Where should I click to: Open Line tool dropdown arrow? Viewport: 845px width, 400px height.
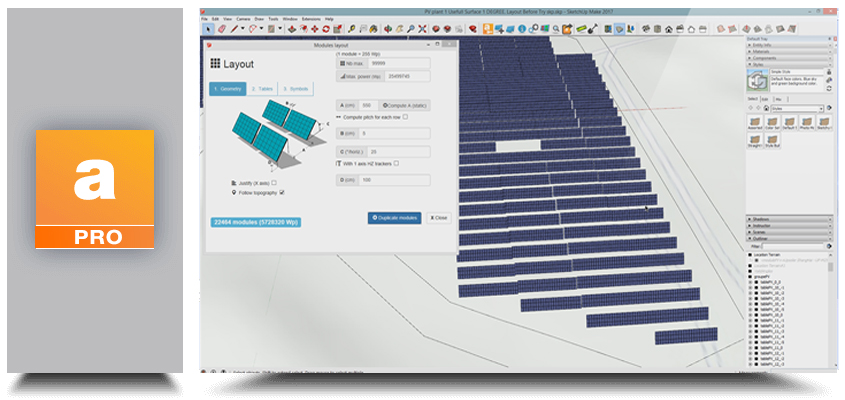tap(243, 29)
